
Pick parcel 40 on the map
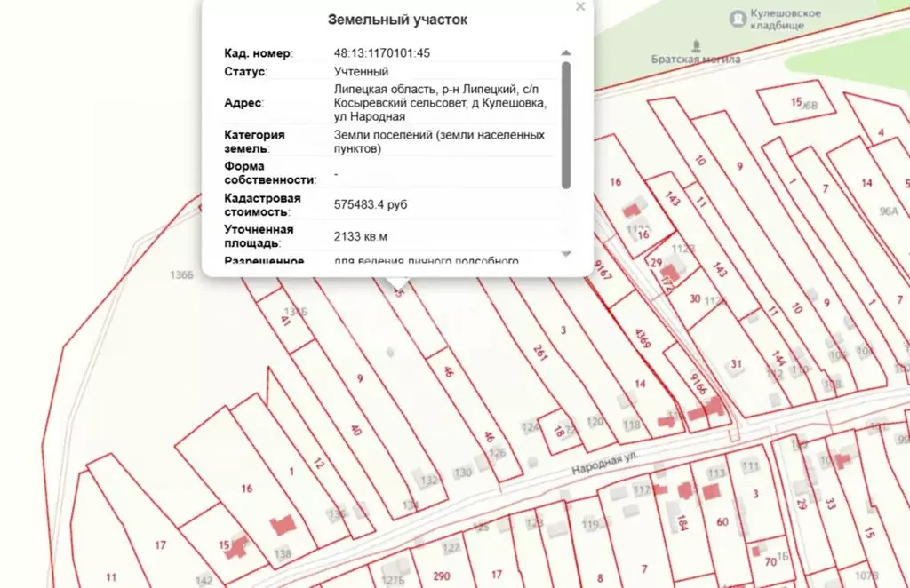355,430
